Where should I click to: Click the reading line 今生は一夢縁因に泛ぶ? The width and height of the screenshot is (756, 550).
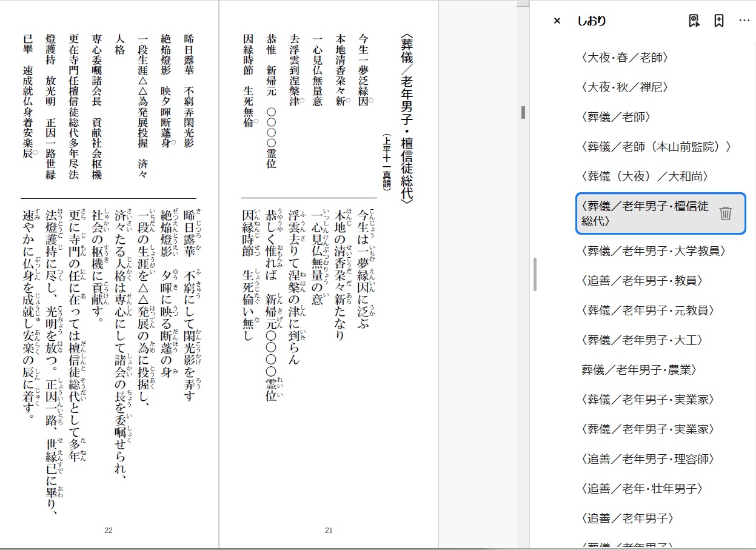click(x=367, y=270)
